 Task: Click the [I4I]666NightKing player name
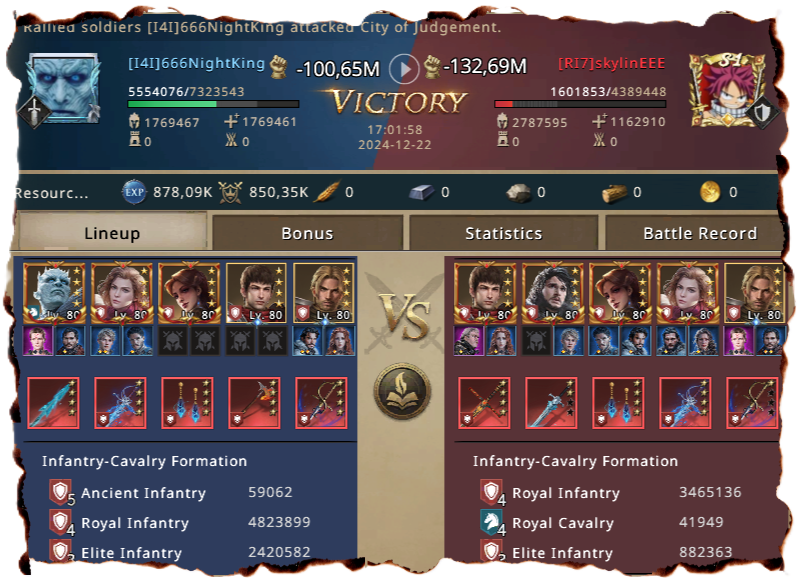pyautogui.click(x=196, y=63)
